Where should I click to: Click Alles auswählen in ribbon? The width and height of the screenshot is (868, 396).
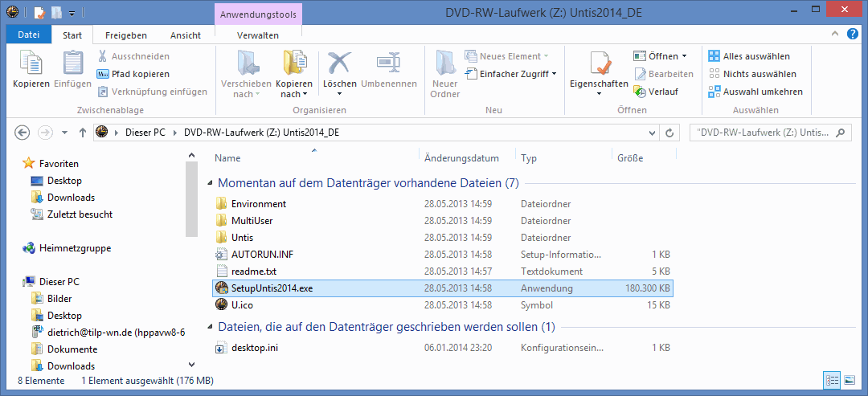(755, 56)
